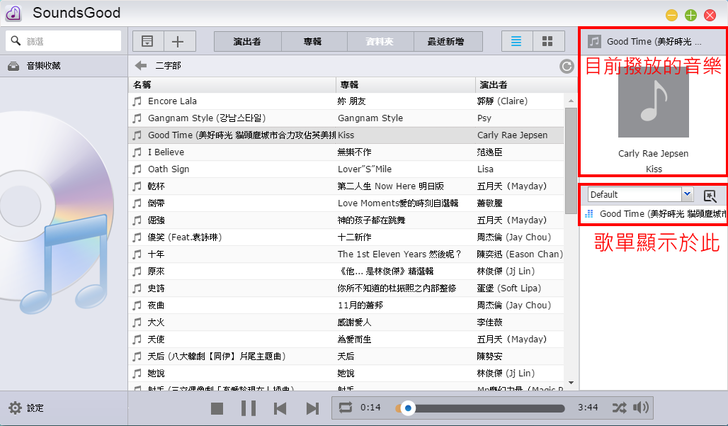The width and height of the screenshot is (728, 426).
Task: Open the action menu button left of plus
Action: 148,41
